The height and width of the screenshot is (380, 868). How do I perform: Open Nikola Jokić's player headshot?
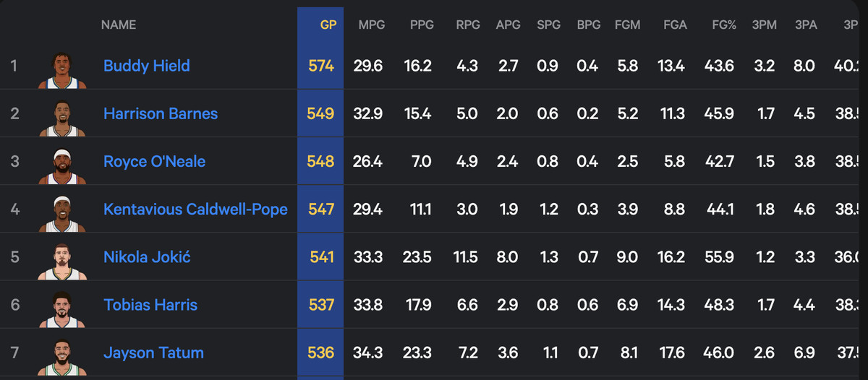coord(62,261)
